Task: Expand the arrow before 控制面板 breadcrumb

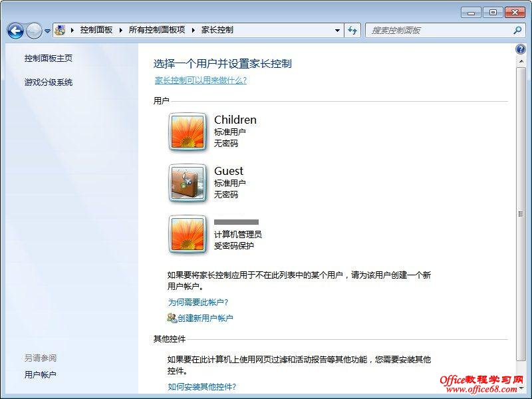Action: 72,30
